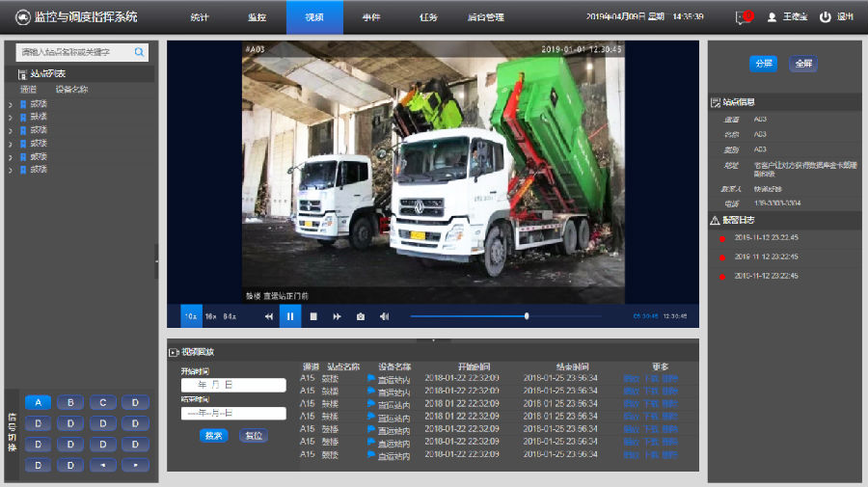This screenshot has width=868, height=487.
Task: Take a snapshot with the camera icon
Action: (x=361, y=316)
